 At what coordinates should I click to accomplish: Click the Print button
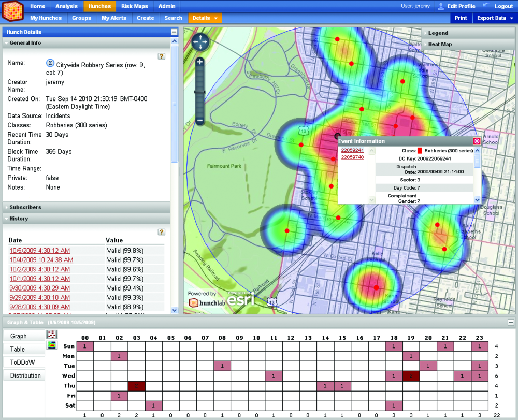[461, 17]
